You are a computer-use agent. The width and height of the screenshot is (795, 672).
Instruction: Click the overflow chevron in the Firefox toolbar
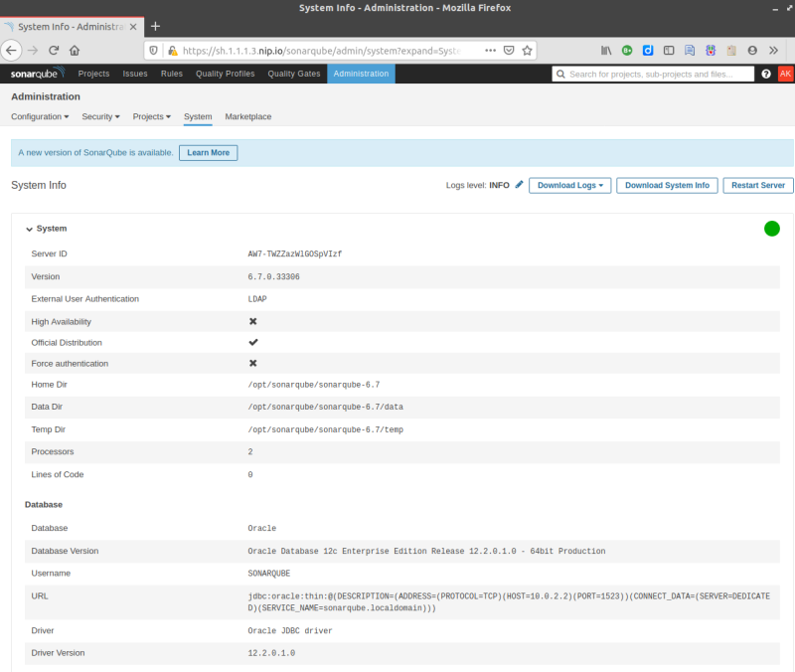click(774, 49)
